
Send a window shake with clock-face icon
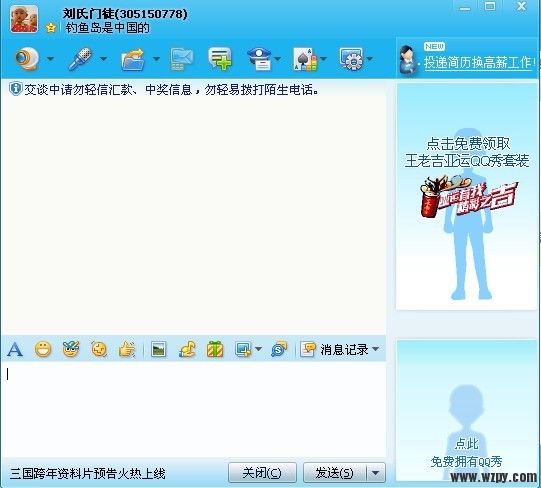click(x=99, y=349)
